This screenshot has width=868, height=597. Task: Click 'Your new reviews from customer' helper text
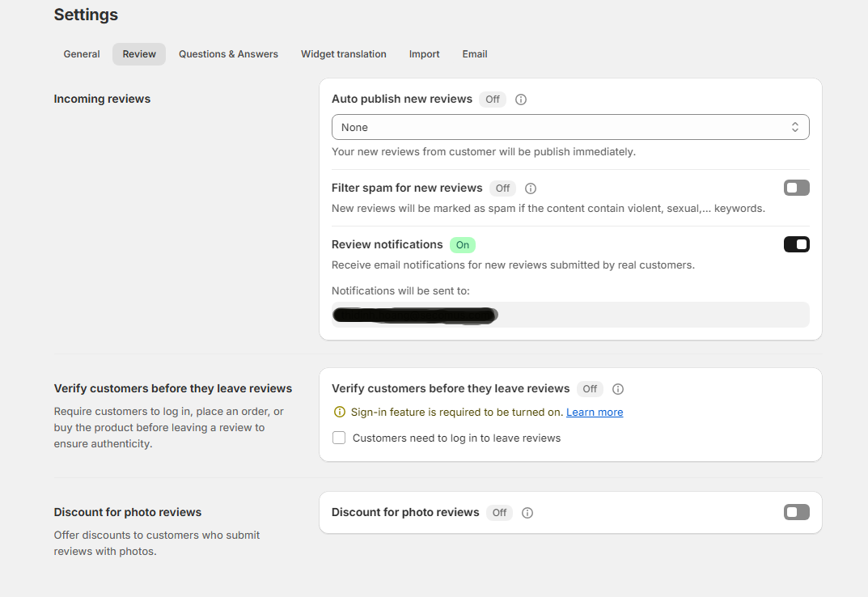tap(483, 152)
